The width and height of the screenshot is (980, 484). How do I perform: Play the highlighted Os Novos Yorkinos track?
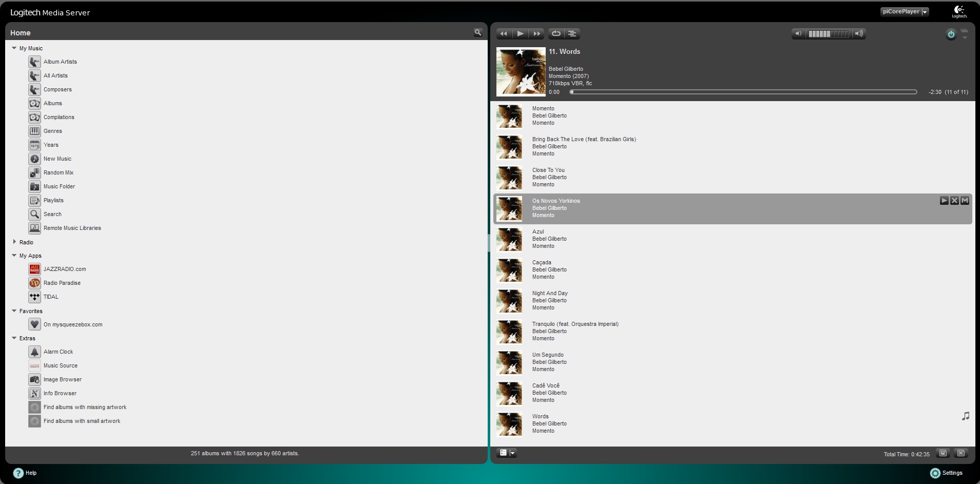pyautogui.click(x=944, y=201)
